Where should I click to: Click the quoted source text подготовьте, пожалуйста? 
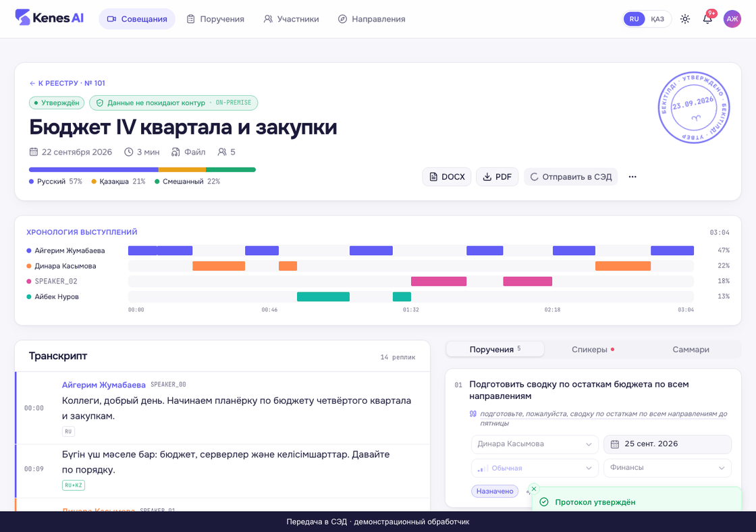[x=603, y=418]
